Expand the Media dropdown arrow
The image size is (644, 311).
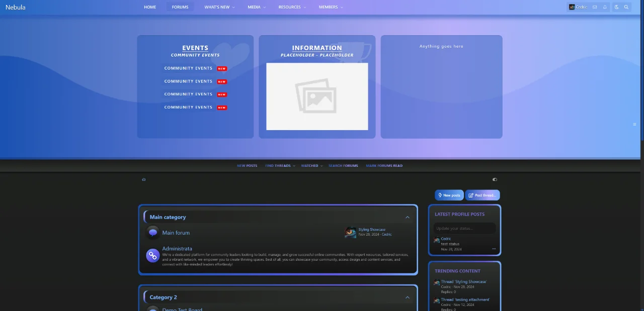265,8
